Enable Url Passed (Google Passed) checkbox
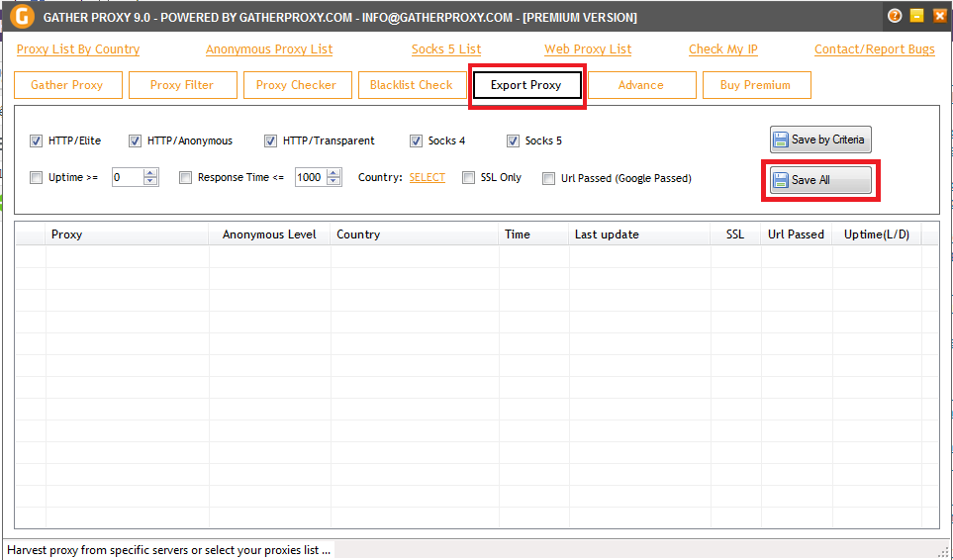The height and width of the screenshot is (560, 953). [x=549, y=178]
